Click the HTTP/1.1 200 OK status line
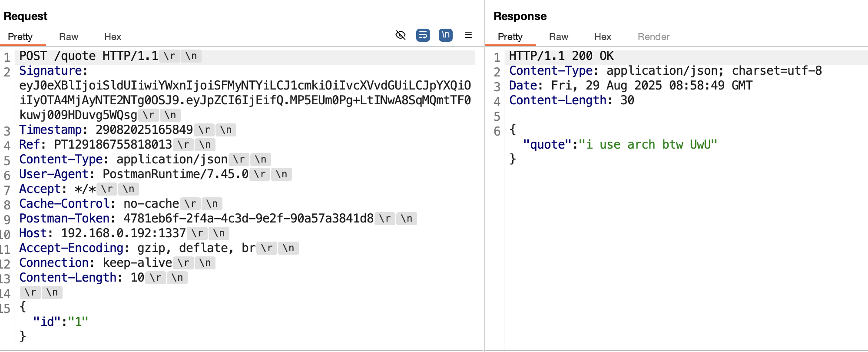The height and width of the screenshot is (352, 868). [x=561, y=56]
